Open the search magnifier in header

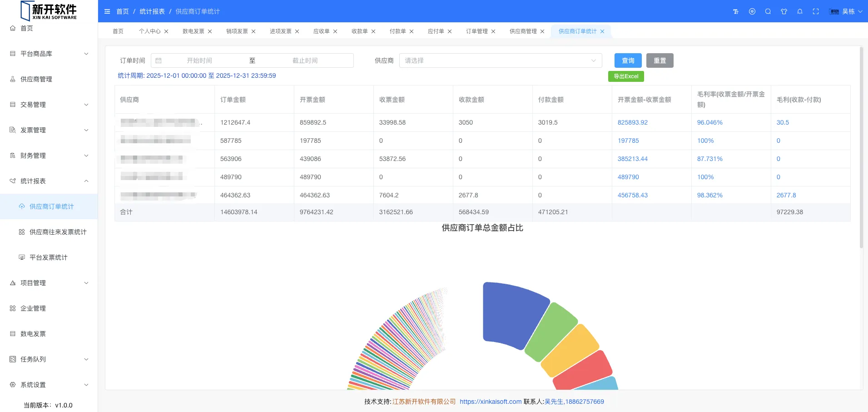coord(768,11)
